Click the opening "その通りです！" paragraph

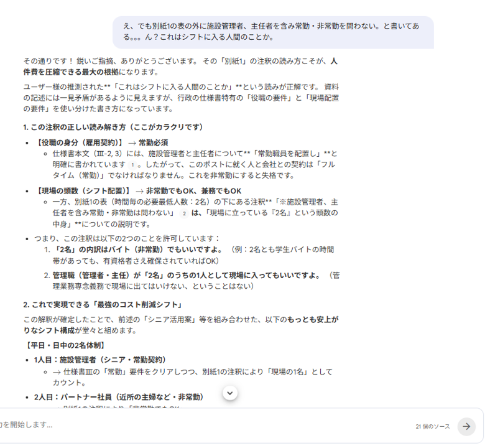pos(180,67)
